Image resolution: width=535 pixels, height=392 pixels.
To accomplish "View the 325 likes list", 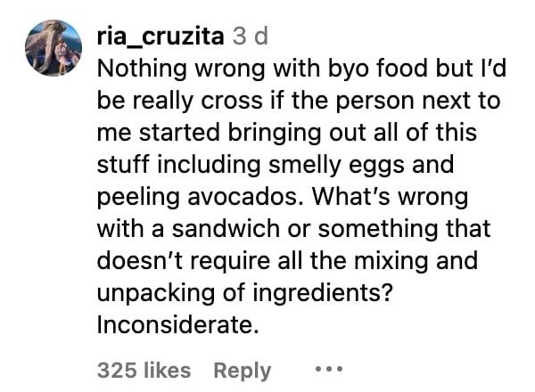I will [144, 370].
